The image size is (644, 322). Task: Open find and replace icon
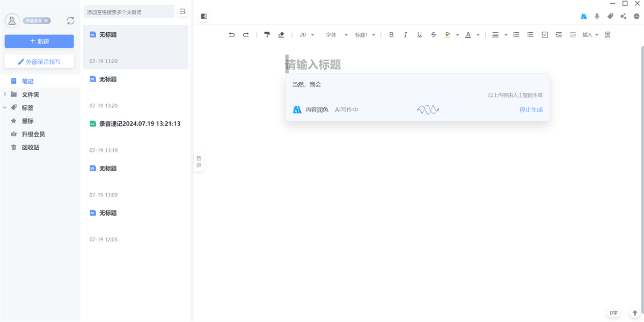pos(606,34)
